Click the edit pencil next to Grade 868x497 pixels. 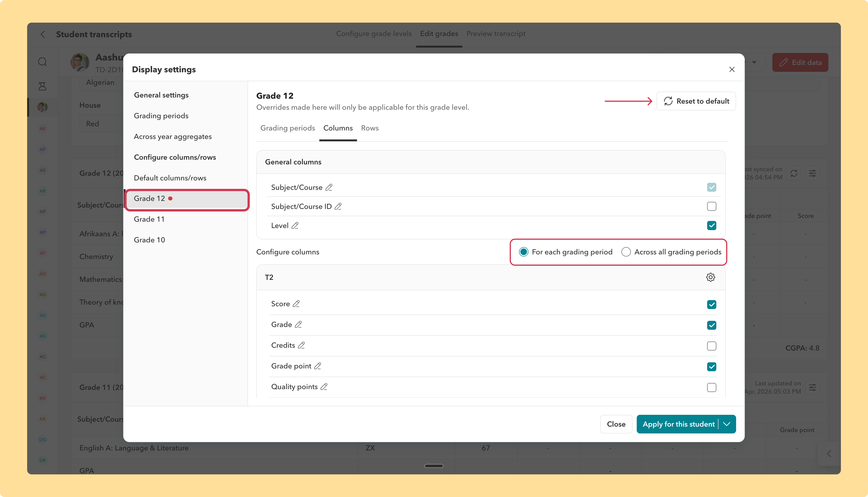point(298,325)
